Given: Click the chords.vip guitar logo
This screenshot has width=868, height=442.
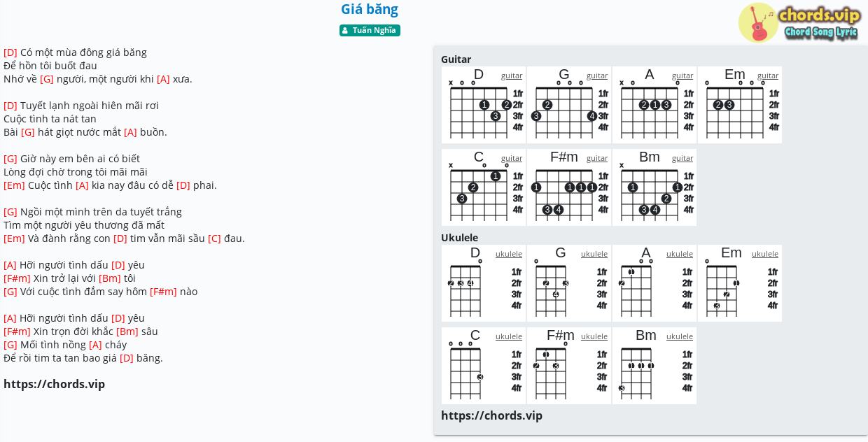Looking at the screenshot, I should pos(799,22).
